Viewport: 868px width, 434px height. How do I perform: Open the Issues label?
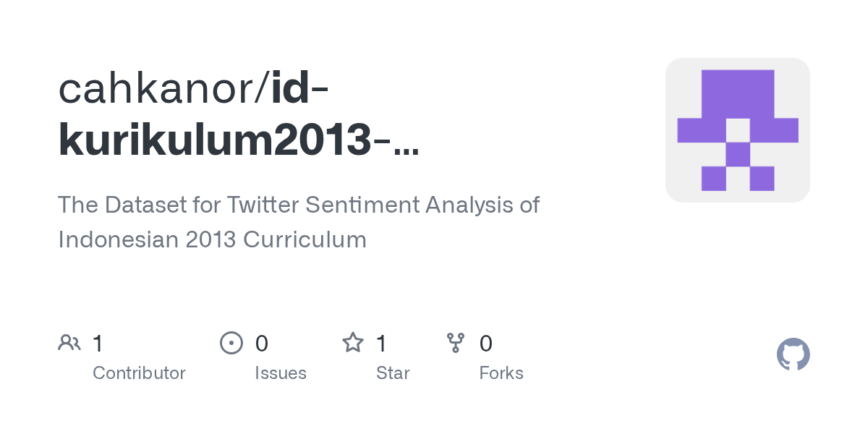click(x=281, y=373)
